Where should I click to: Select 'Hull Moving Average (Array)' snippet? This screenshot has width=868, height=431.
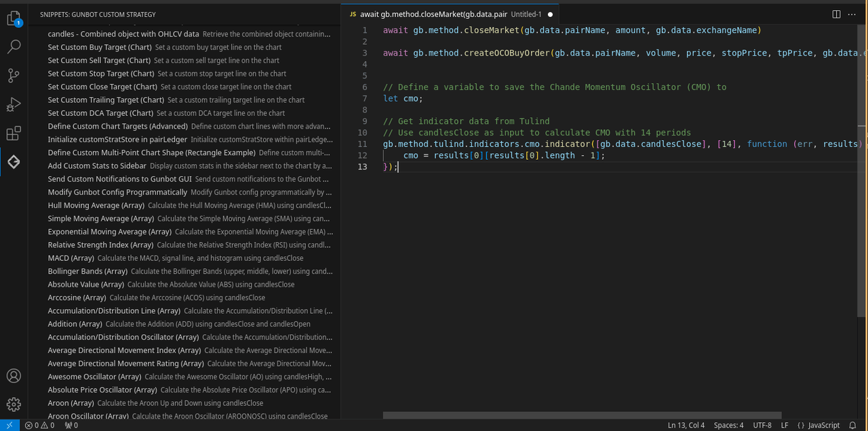click(x=184, y=205)
